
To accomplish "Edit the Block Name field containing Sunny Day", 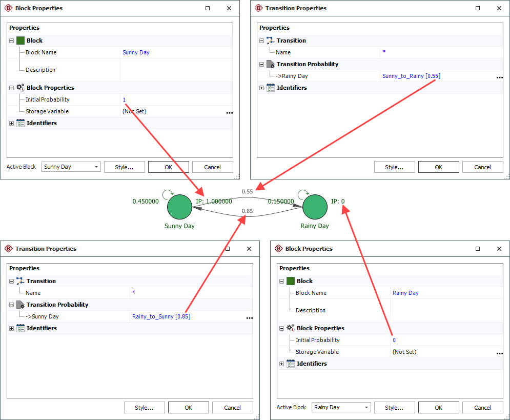I will pos(174,52).
